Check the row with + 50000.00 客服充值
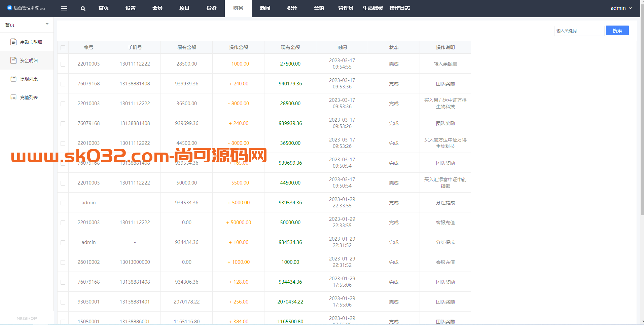This screenshot has height=325, width=644. click(63, 222)
